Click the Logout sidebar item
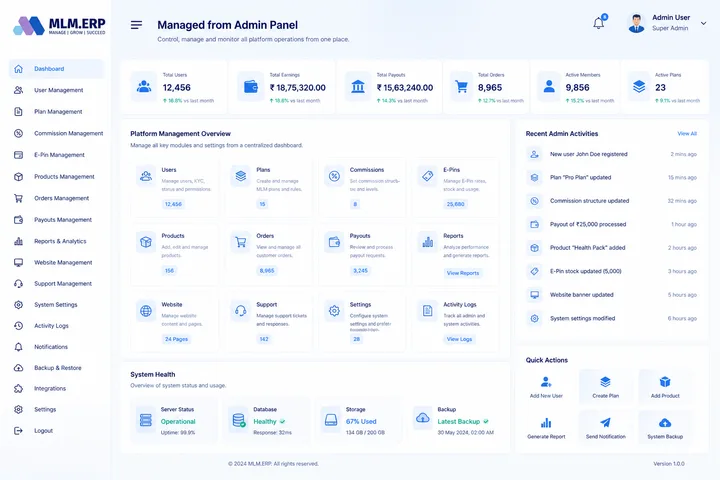Viewport: 720px width, 480px height. click(x=56, y=431)
